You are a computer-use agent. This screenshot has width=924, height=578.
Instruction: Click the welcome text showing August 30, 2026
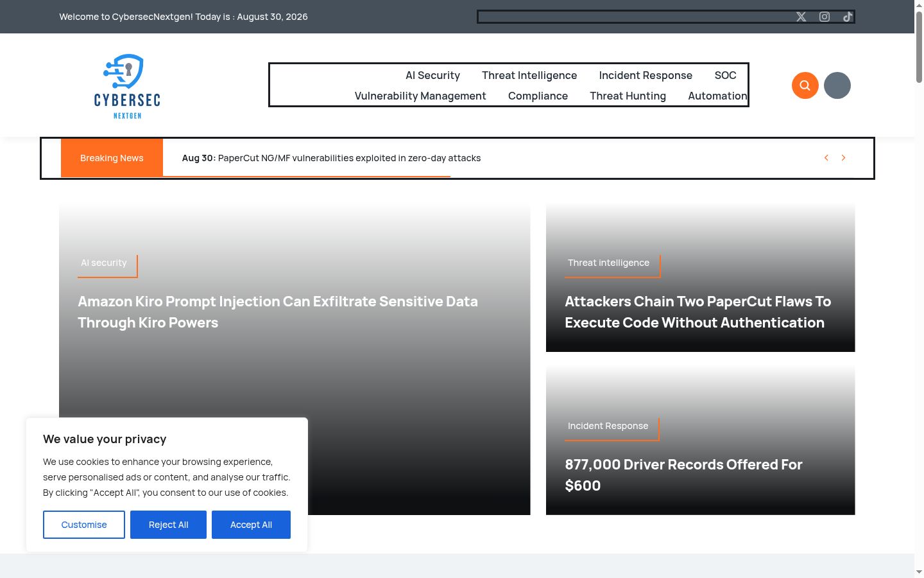click(x=184, y=17)
